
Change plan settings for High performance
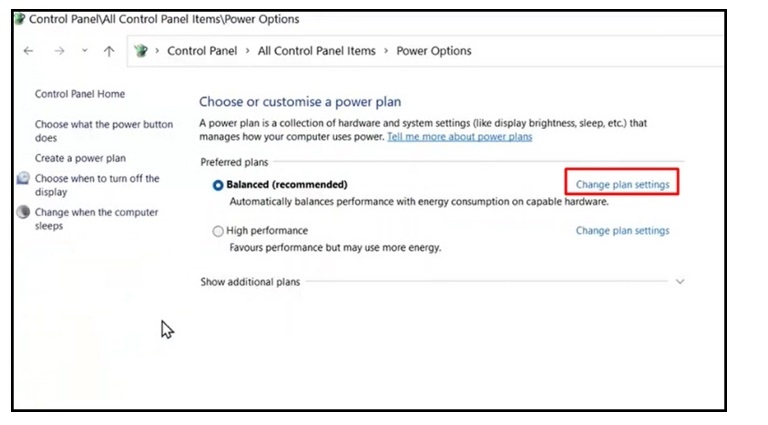pos(622,231)
